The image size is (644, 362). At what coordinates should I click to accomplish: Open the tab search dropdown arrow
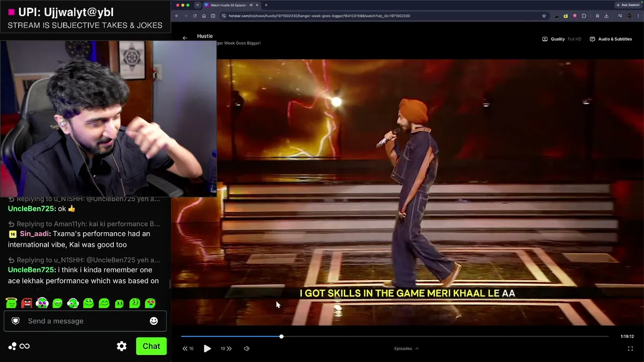pos(197,5)
